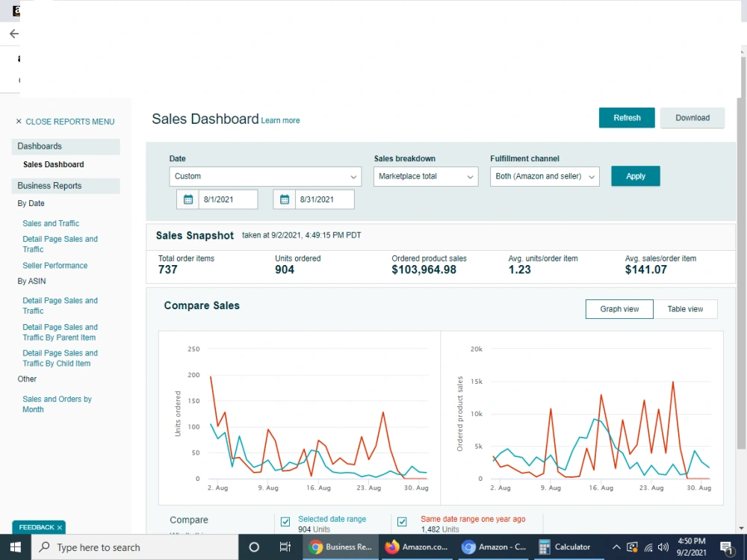Switch to Table view tab

pyautogui.click(x=685, y=309)
